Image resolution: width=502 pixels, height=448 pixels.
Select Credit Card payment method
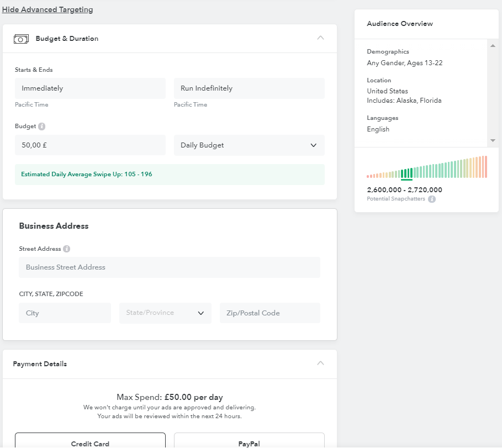[x=90, y=441]
